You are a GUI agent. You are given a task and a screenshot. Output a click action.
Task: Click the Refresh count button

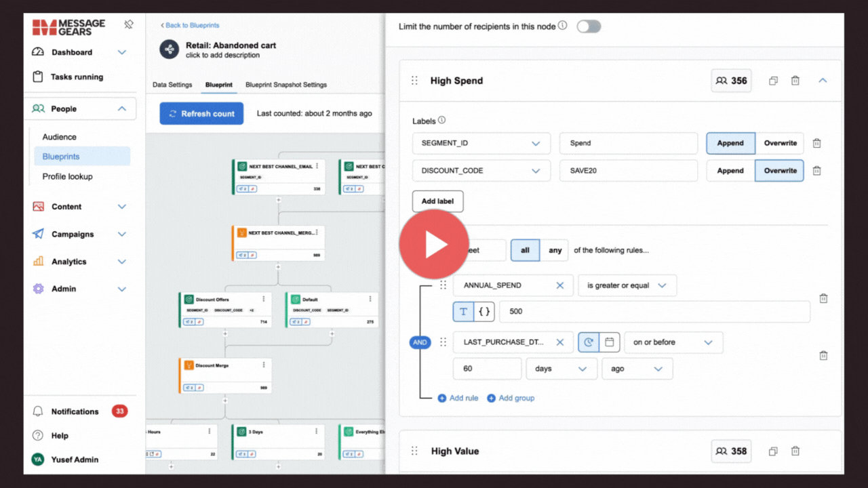tap(201, 114)
